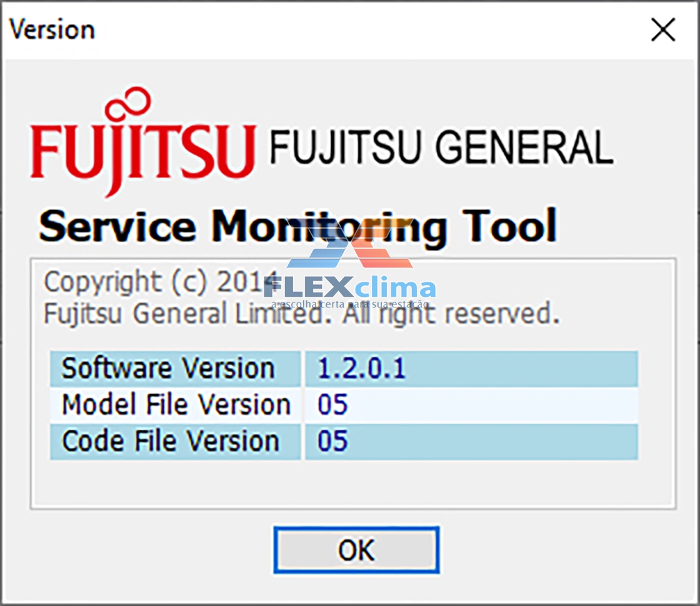Click the FLEXclima watermark logo

point(349,271)
